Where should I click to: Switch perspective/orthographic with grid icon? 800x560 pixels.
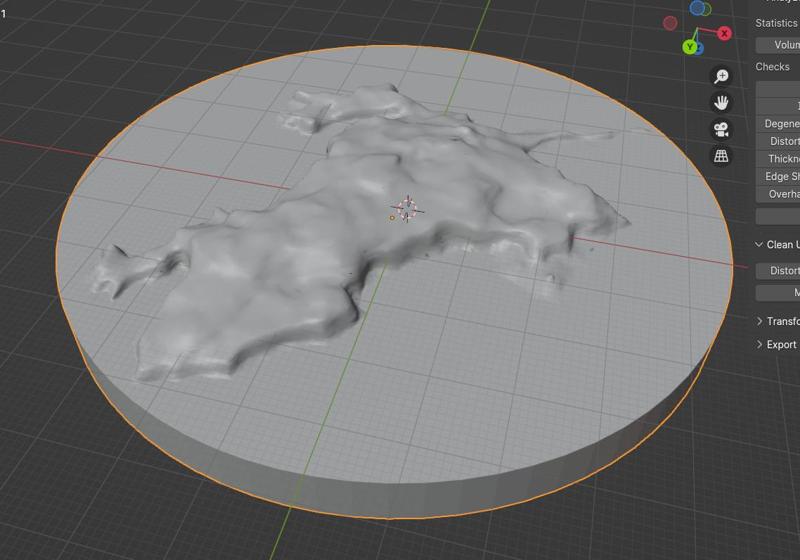[721, 156]
